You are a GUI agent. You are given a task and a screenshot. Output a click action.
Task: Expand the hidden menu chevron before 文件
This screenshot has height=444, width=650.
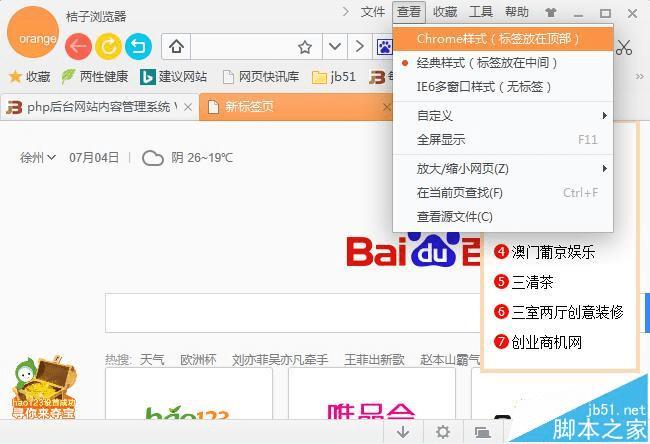tap(346, 12)
